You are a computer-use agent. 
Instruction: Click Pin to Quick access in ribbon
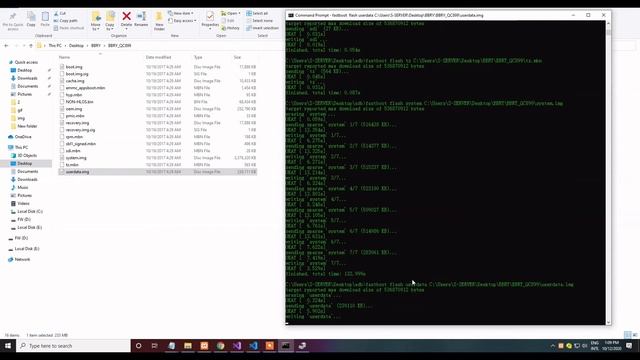13,21
